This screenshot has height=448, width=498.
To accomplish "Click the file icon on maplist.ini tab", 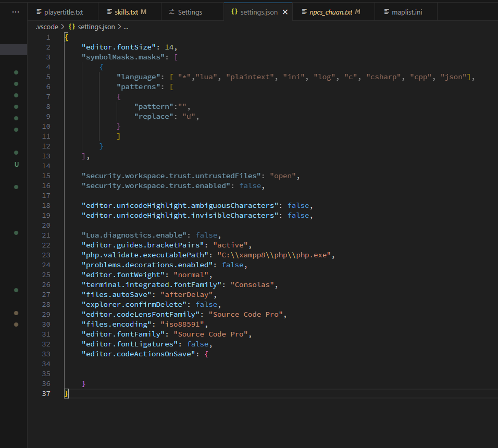I will pos(386,12).
